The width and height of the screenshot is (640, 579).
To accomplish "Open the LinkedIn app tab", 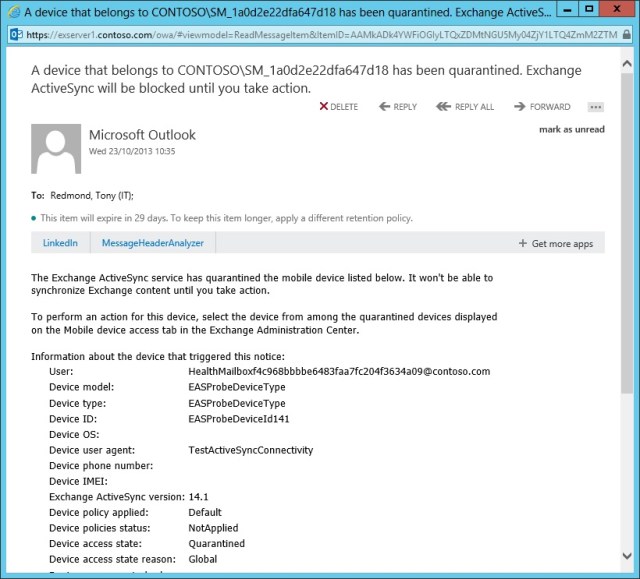I will (60, 243).
